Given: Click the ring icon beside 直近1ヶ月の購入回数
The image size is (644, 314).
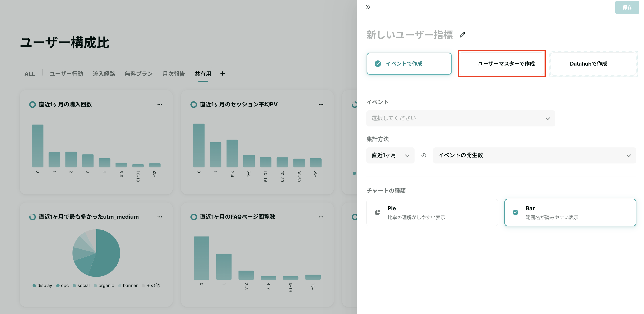Looking at the screenshot, I should pyautogui.click(x=32, y=105).
